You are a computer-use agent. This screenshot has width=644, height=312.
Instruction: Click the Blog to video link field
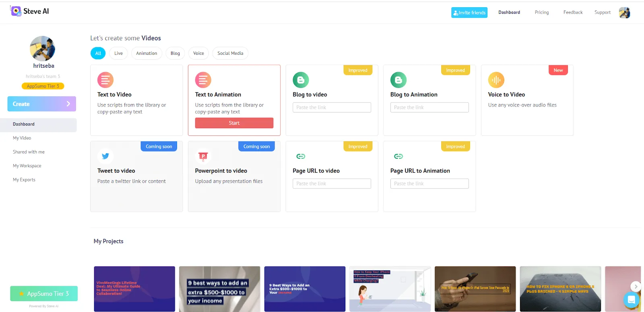click(332, 107)
